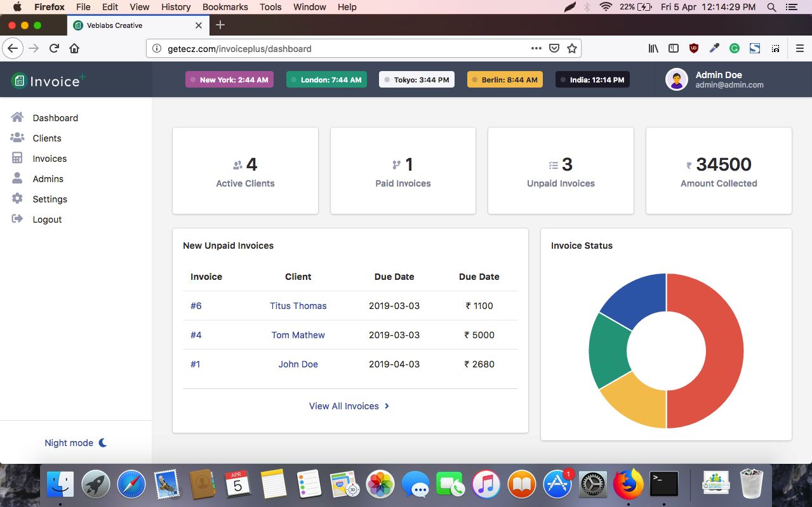Click the Admins person icon in sidebar

click(x=17, y=178)
